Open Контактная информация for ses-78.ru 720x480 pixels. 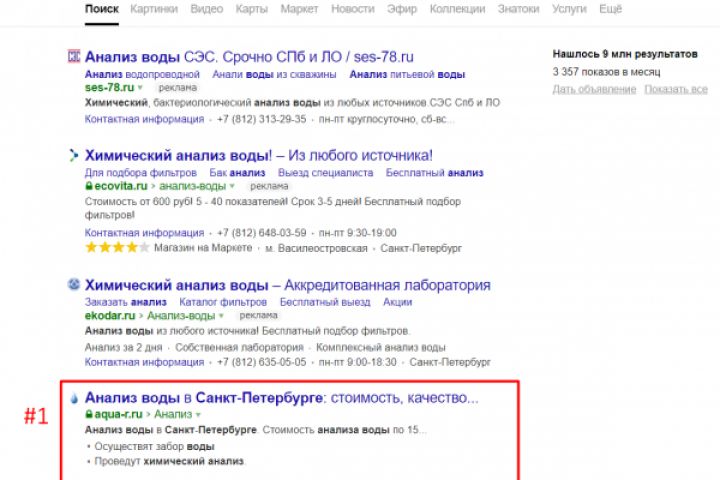tap(144, 119)
